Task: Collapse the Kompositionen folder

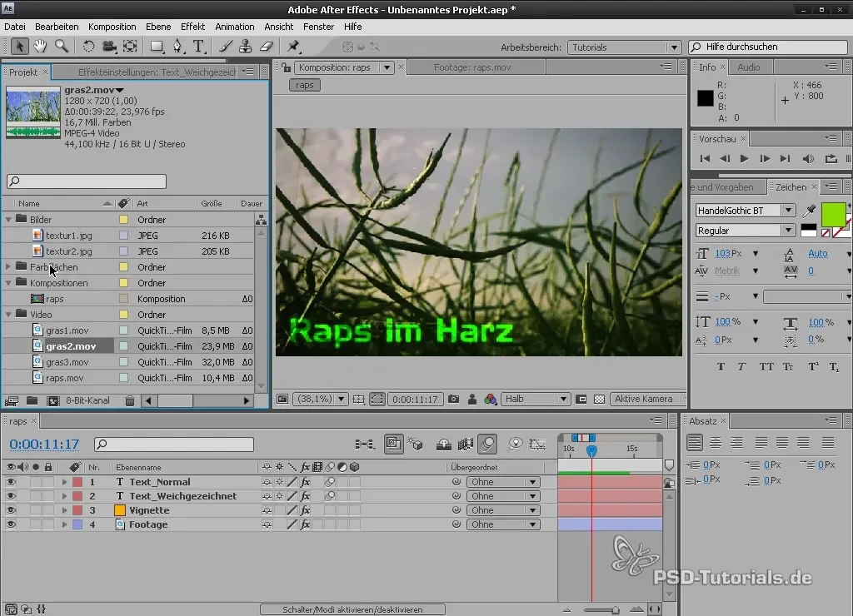Action: click(x=8, y=283)
